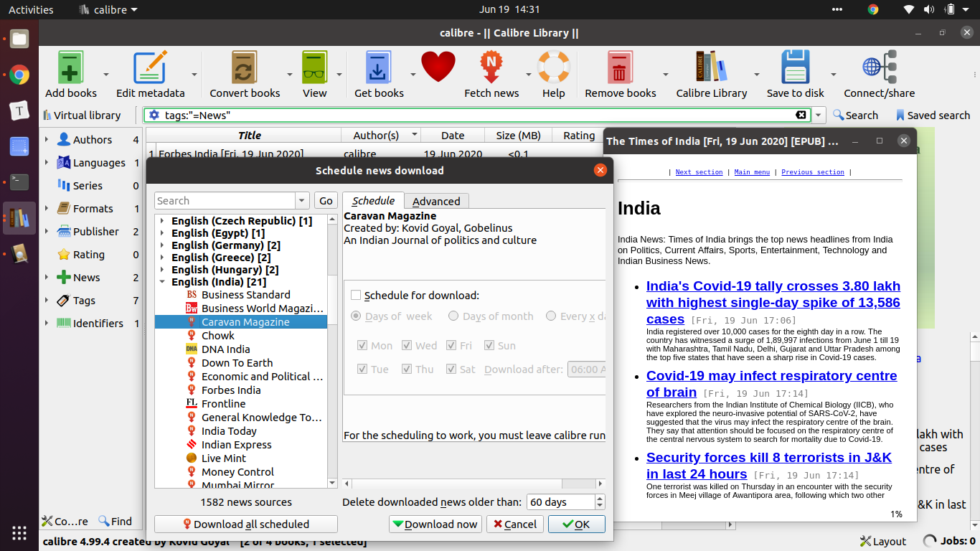This screenshot has width=980, height=551.
Task: Open the Fetch news dropdown arrow
Action: point(529,74)
